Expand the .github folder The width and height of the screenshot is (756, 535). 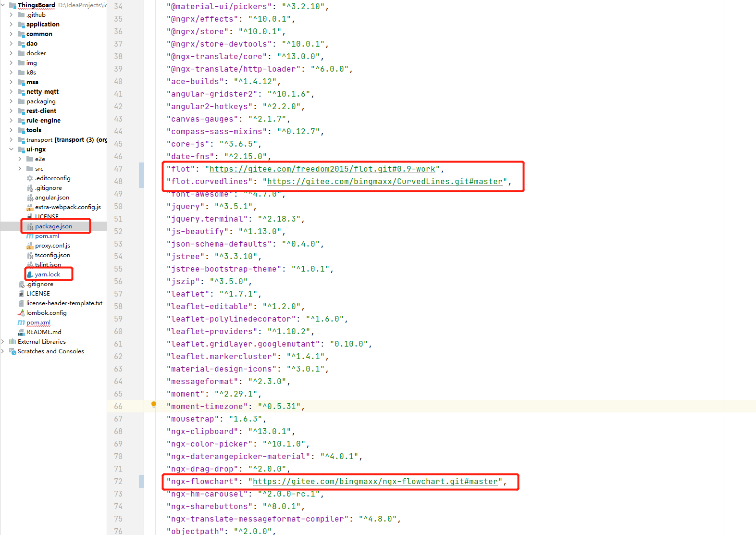[x=11, y=15]
